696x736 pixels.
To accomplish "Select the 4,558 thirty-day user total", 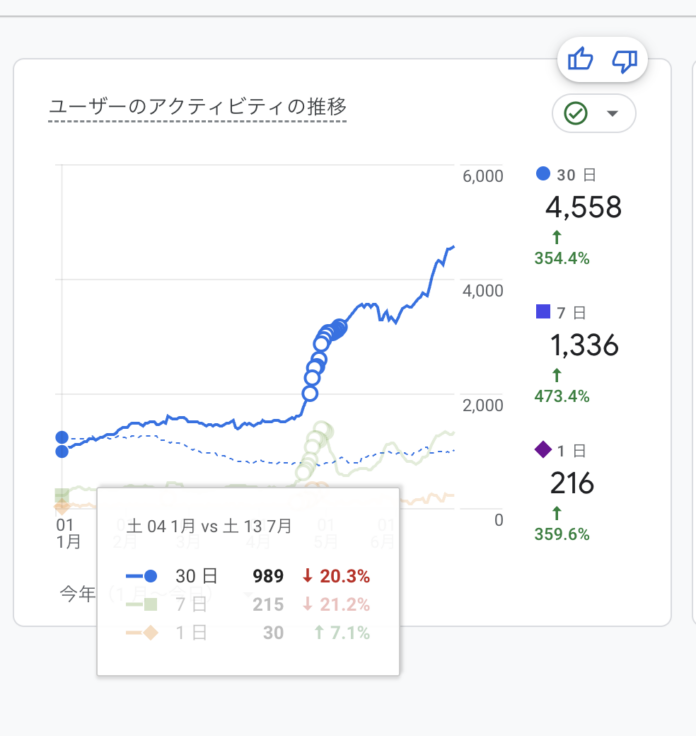I will 583,207.
